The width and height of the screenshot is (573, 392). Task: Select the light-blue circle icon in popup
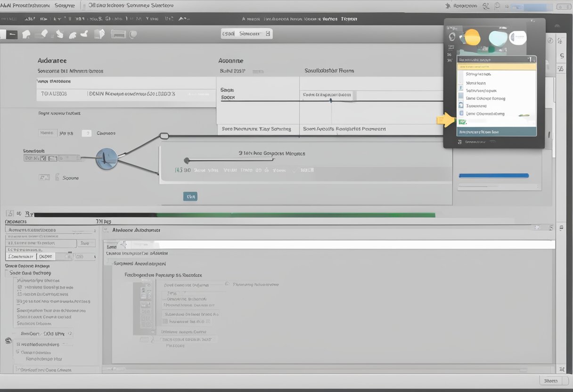click(x=498, y=38)
